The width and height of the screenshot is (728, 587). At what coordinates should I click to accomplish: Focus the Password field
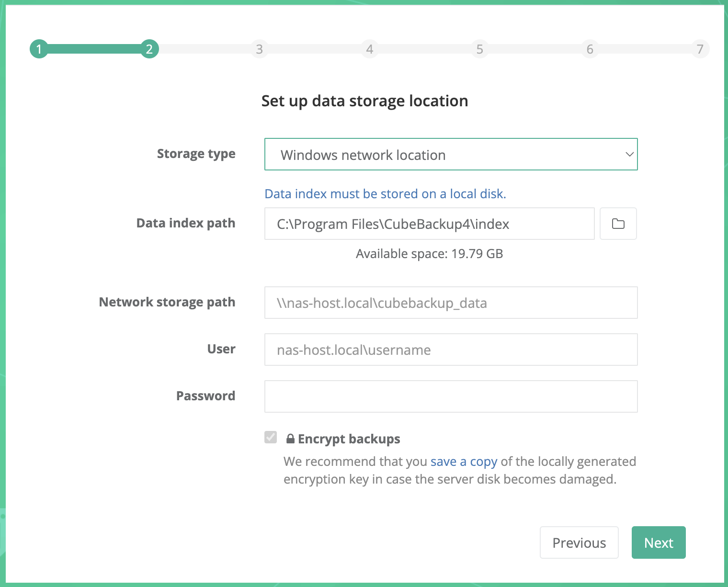click(451, 396)
